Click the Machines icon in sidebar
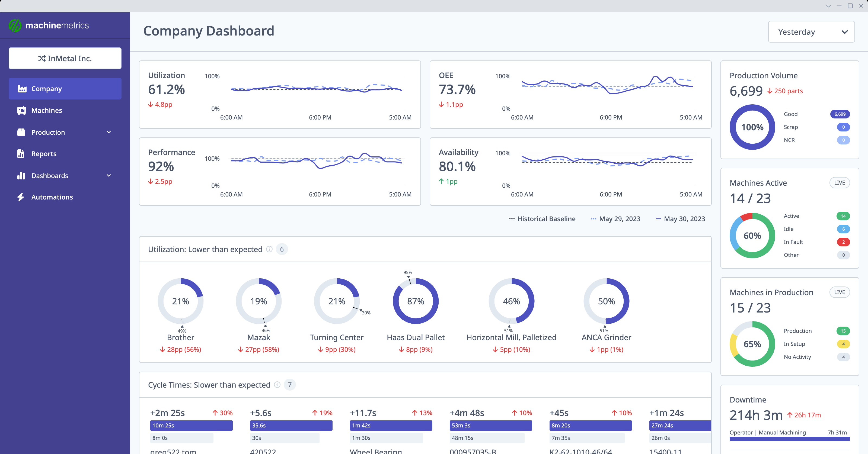 (21, 110)
